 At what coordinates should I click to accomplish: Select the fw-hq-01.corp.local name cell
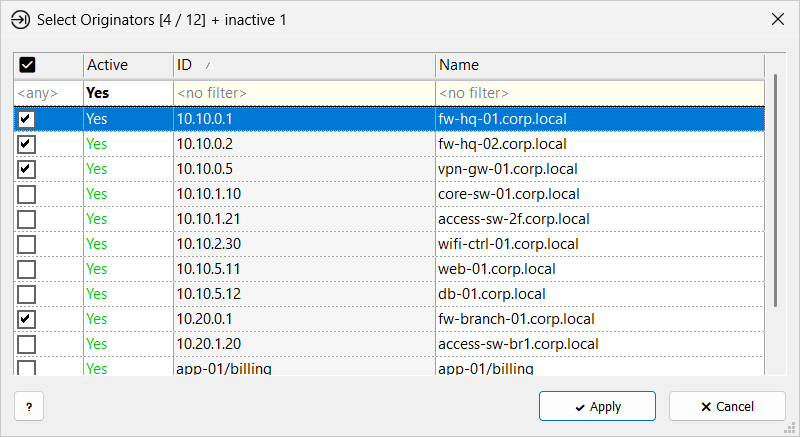(600, 119)
